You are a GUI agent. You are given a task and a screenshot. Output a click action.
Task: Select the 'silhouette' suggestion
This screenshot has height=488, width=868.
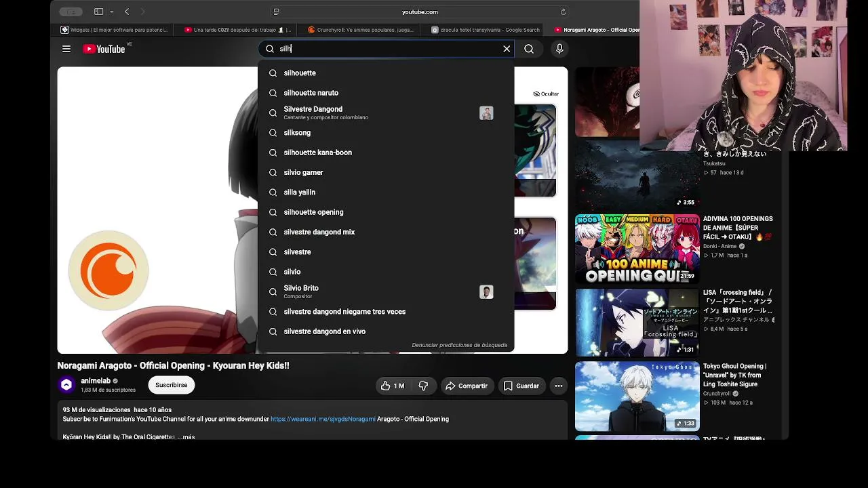386,73
